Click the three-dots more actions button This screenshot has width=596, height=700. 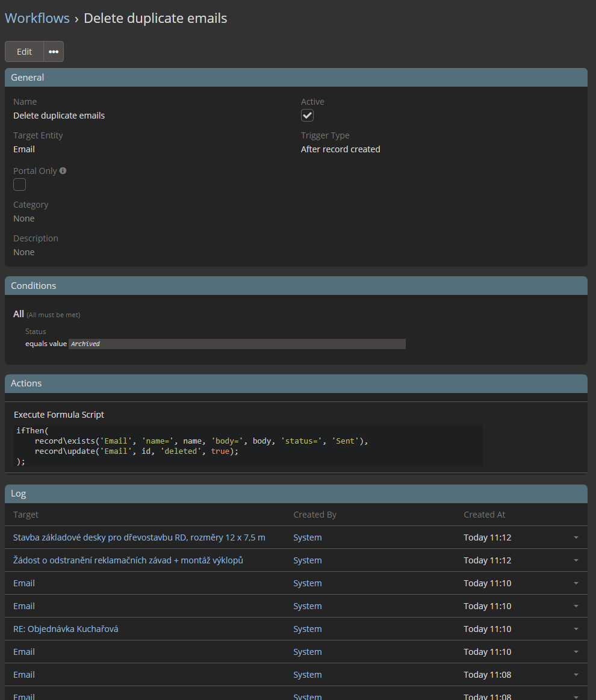click(x=54, y=52)
